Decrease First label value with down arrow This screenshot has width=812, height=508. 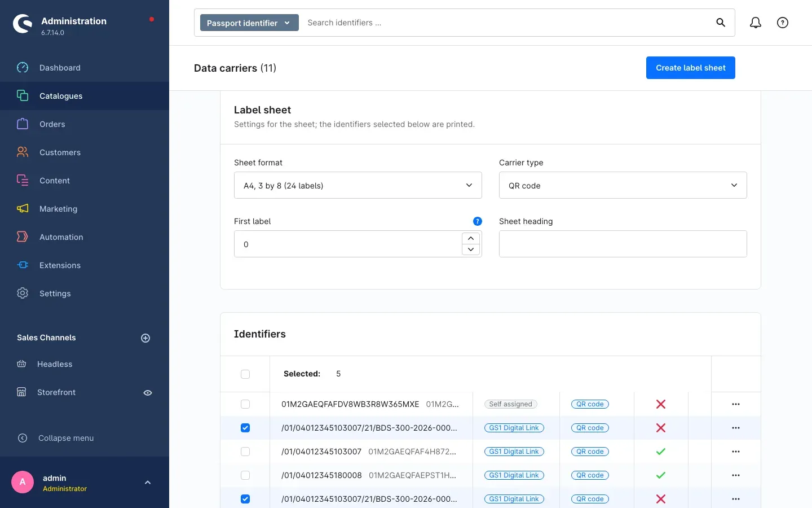tap(471, 249)
